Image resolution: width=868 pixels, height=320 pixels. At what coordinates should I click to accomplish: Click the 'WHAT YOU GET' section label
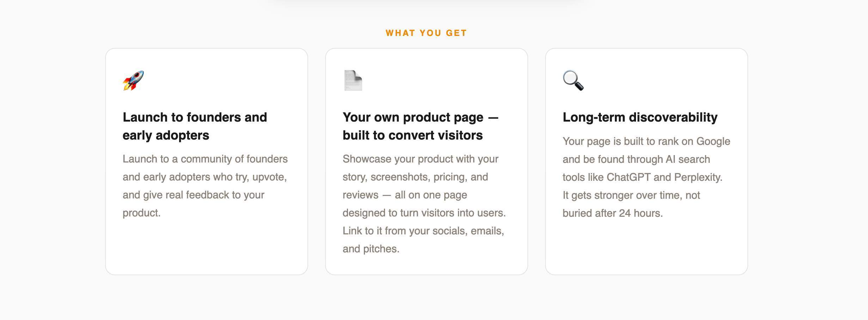[x=426, y=33]
